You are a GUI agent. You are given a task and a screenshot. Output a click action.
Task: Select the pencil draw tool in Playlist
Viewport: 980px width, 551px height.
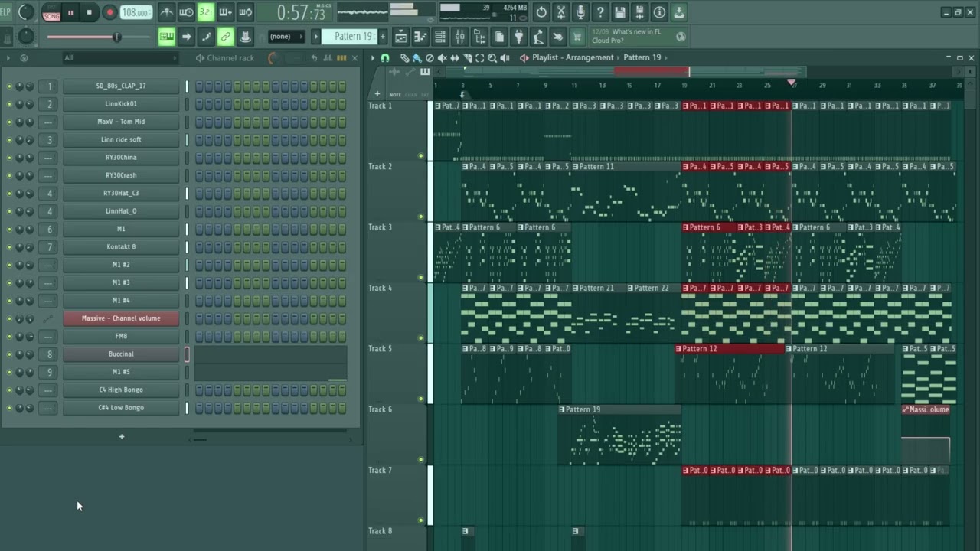(x=404, y=58)
